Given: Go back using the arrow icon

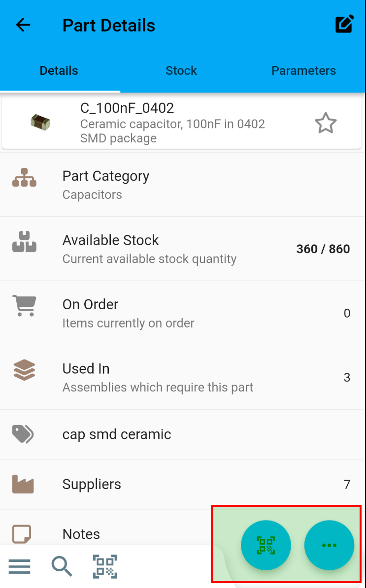Looking at the screenshot, I should (23, 25).
